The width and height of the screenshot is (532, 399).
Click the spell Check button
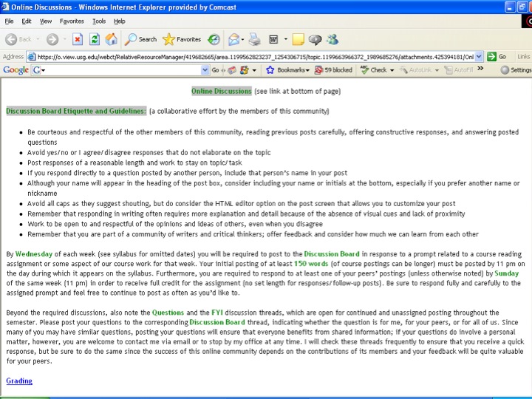(x=377, y=70)
